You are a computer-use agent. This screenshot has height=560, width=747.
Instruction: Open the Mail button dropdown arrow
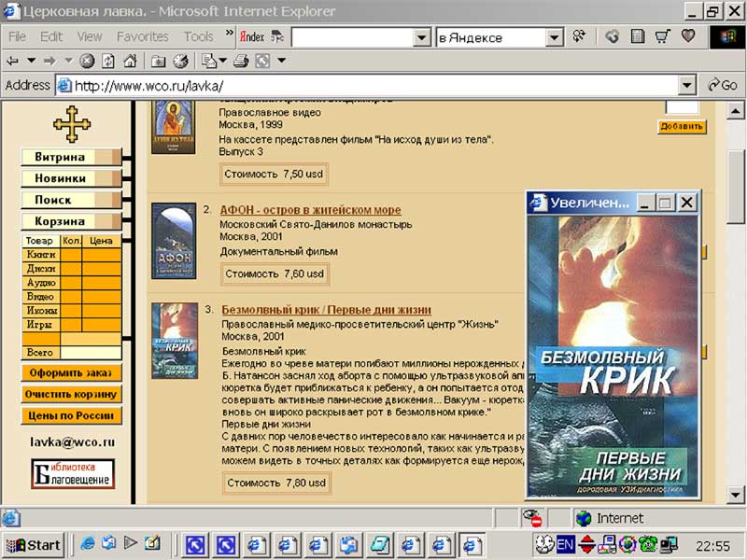(222, 61)
